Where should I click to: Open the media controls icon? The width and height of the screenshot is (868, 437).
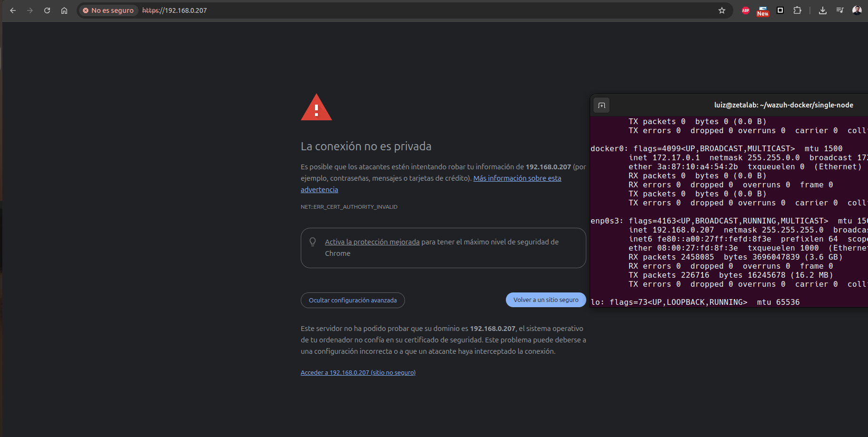tap(840, 10)
